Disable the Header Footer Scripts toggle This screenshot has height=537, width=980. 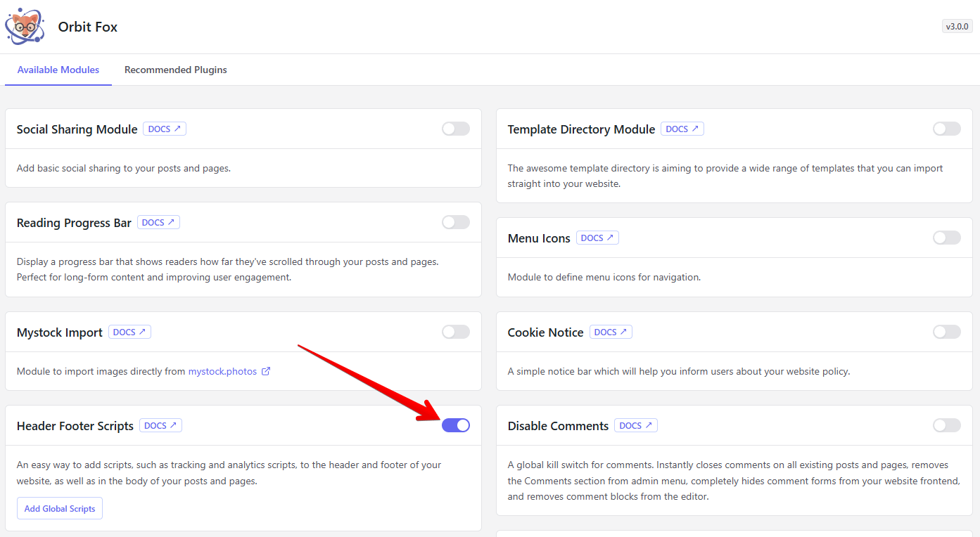(455, 425)
